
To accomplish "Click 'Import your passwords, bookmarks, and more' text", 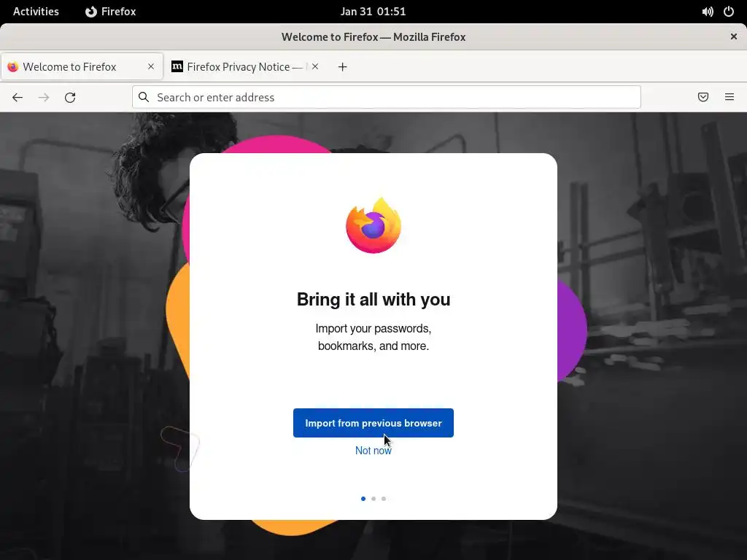I will (x=373, y=337).
